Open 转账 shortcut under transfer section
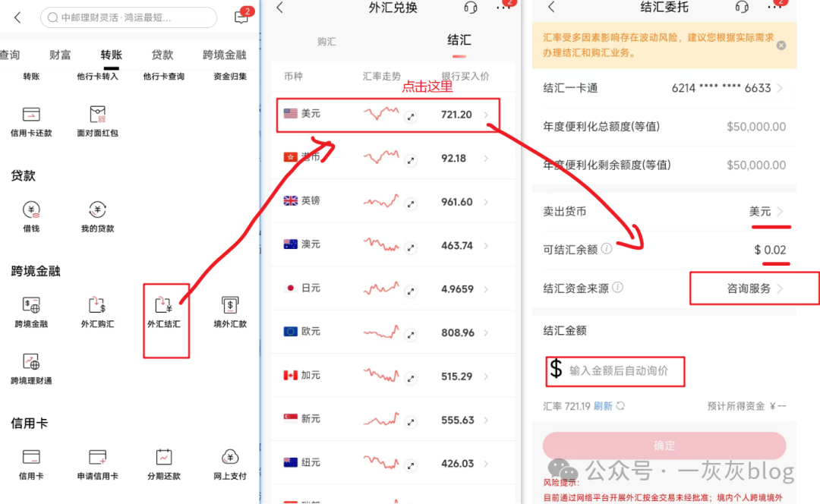The height and width of the screenshot is (504, 820). point(31,77)
